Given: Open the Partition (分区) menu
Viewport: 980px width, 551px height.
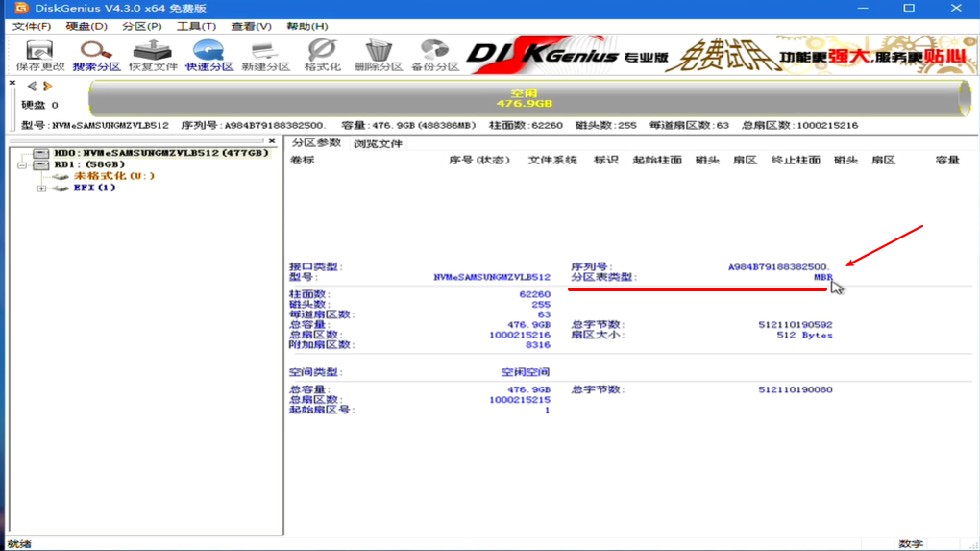Looking at the screenshot, I should (142, 26).
